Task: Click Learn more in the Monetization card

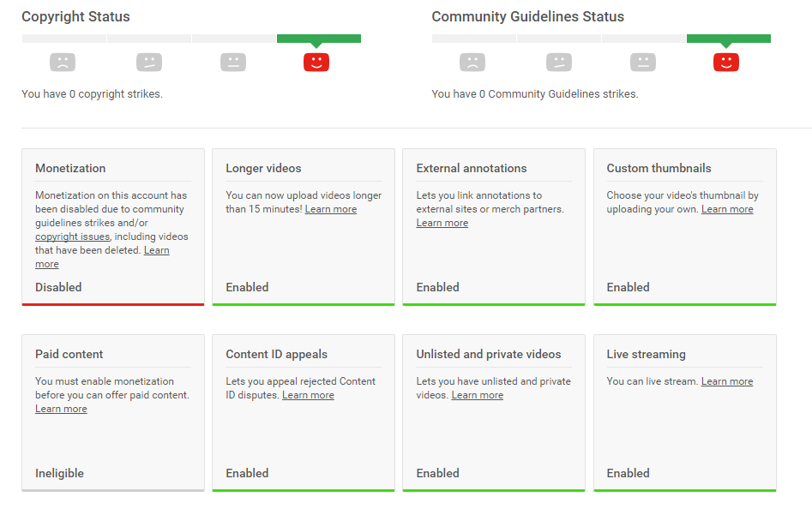Action: (x=156, y=250)
